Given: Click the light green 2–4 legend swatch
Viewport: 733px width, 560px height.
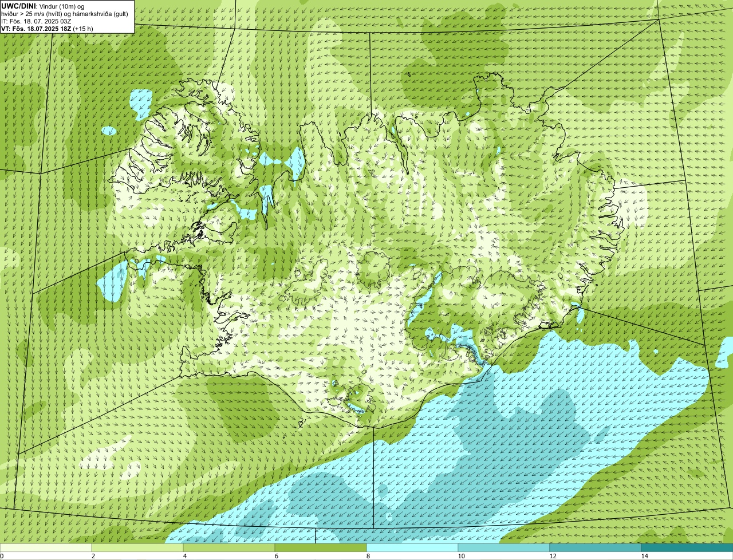Looking at the screenshot, I should point(137,547).
